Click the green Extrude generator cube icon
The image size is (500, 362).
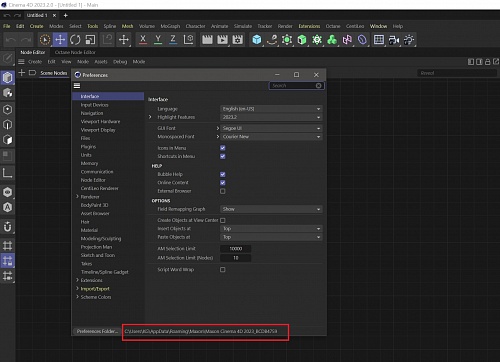point(302,40)
